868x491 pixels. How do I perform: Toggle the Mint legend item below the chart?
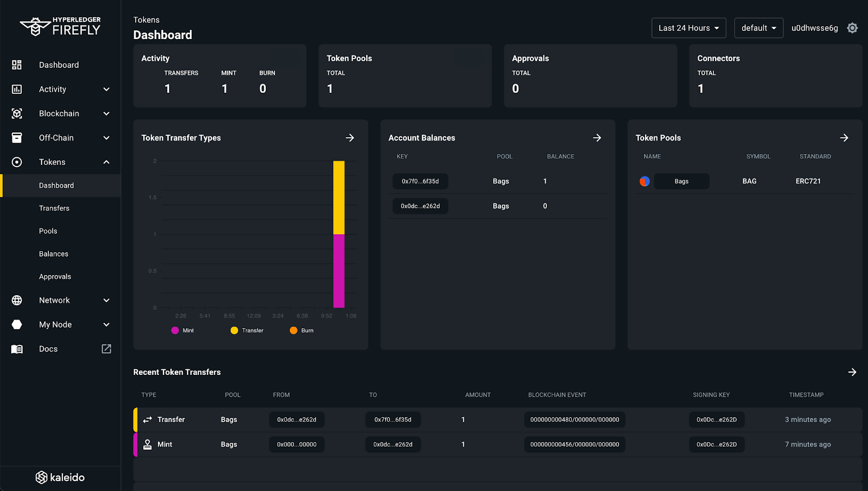click(x=182, y=330)
